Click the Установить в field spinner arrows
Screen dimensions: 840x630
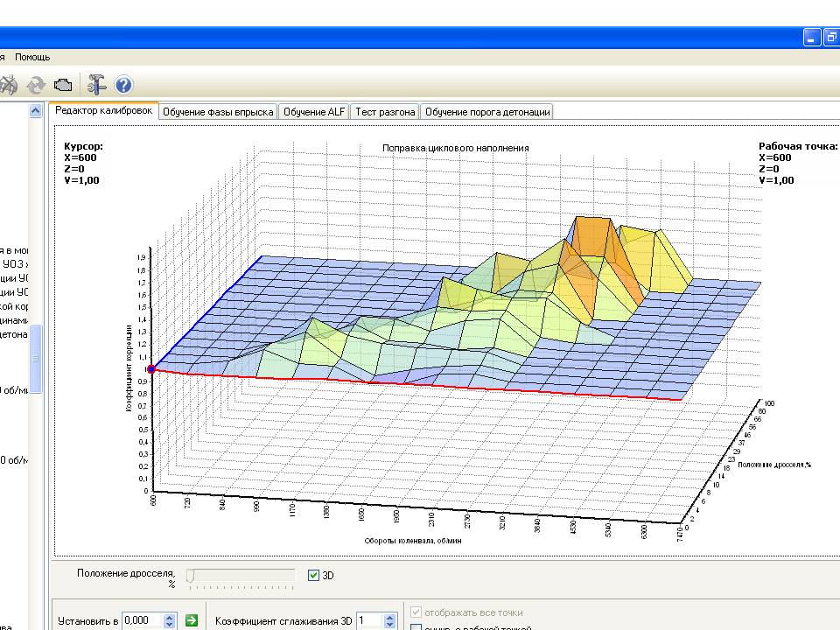coord(169,621)
